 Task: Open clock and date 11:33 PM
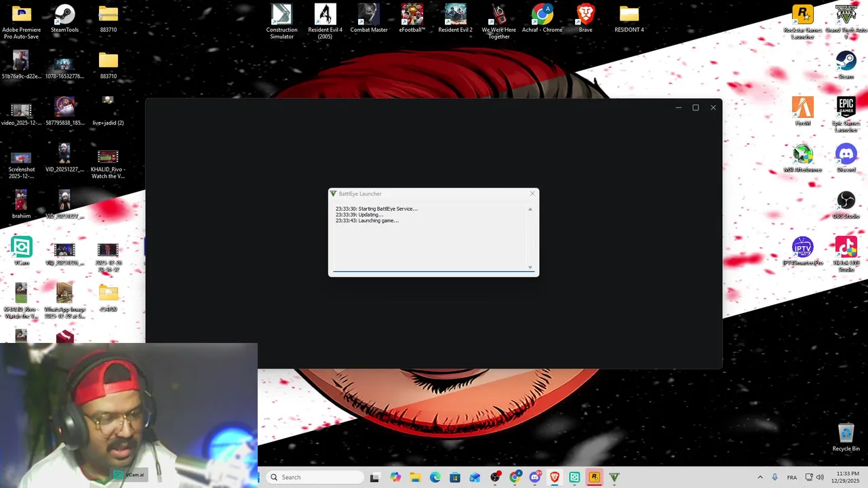tap(845, 477)
